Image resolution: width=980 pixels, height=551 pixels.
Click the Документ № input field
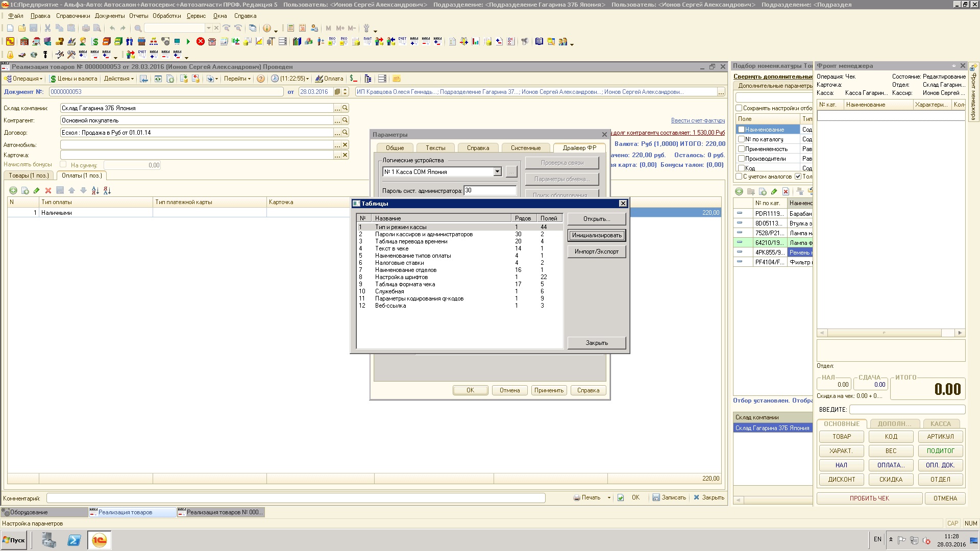point(166,92)
